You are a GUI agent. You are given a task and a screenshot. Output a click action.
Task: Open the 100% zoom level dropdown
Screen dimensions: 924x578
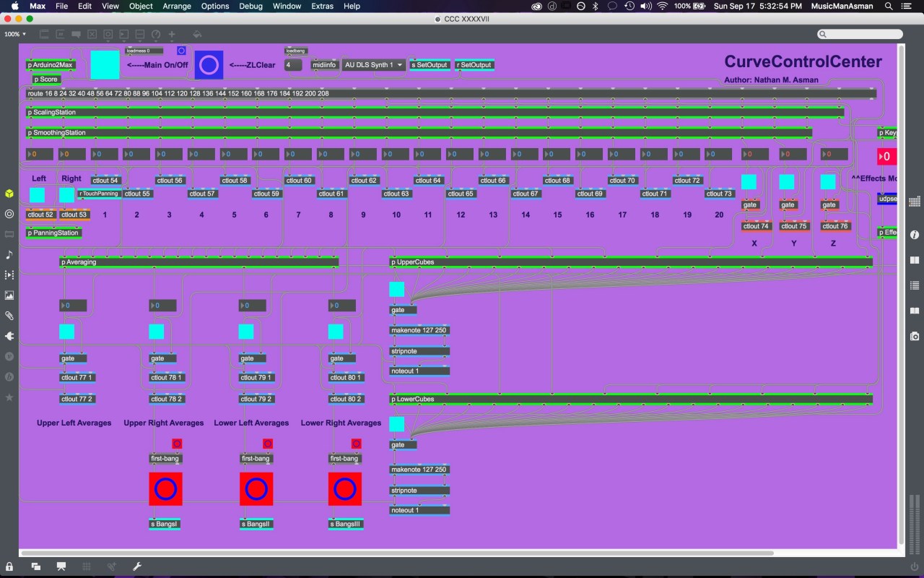click(x=15, y=34)
